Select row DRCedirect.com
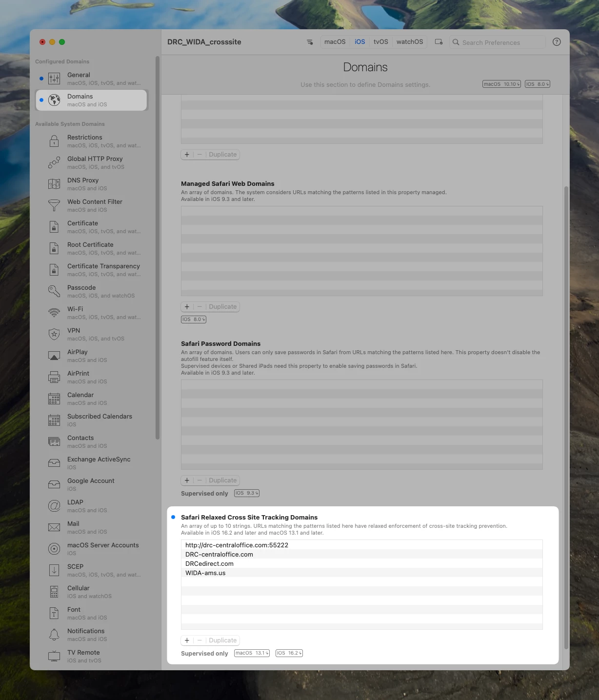This screenshot has height=700, width=599. pos(362,563)
